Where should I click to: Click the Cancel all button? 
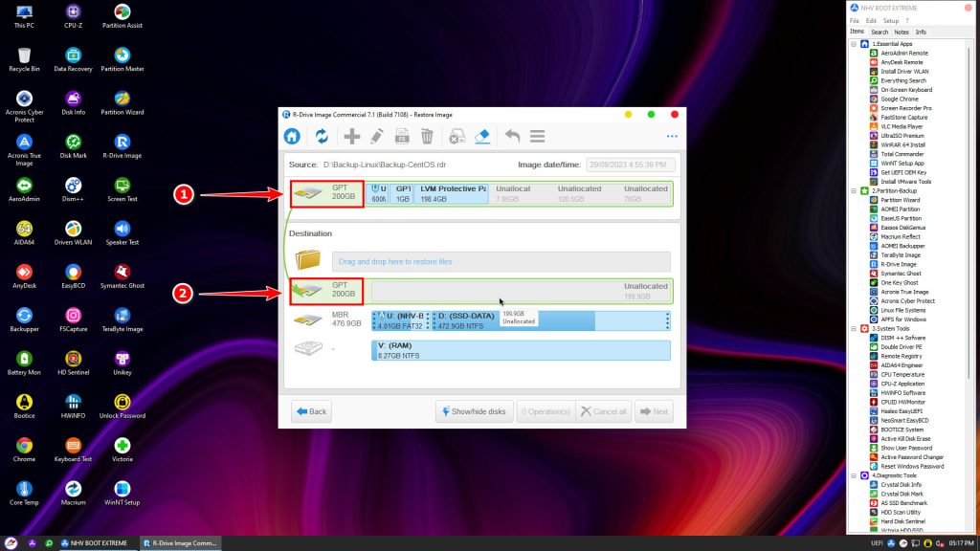[604, 411]
